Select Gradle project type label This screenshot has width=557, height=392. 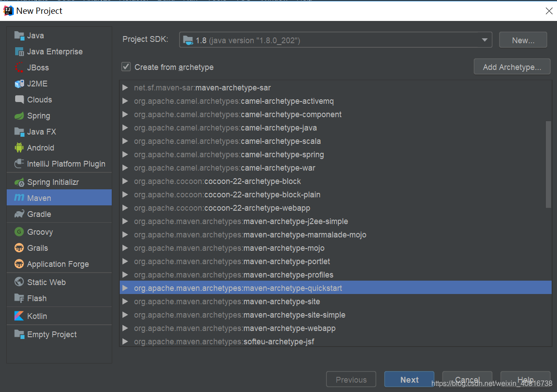tap(39, 214)
